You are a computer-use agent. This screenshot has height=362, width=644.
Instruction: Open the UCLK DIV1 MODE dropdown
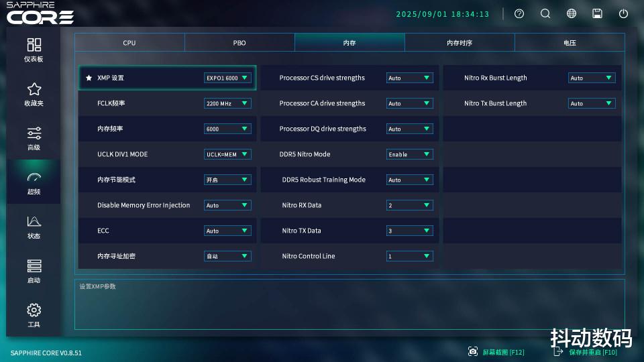[227, 154]
